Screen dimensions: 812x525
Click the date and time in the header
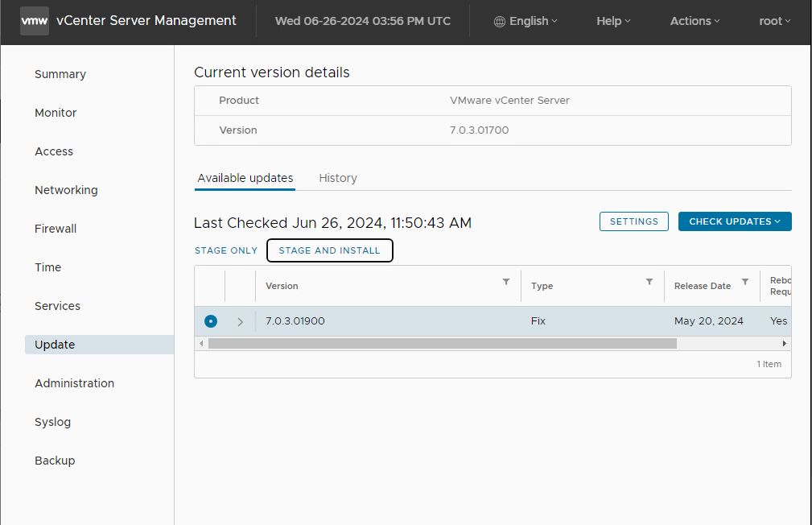[362, 21]
